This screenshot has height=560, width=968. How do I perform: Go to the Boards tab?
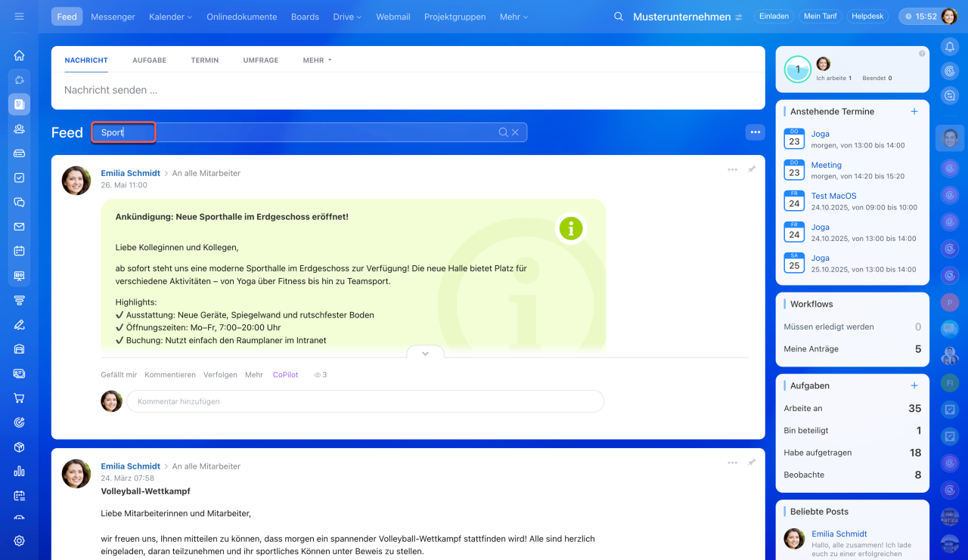pos(305,17)
